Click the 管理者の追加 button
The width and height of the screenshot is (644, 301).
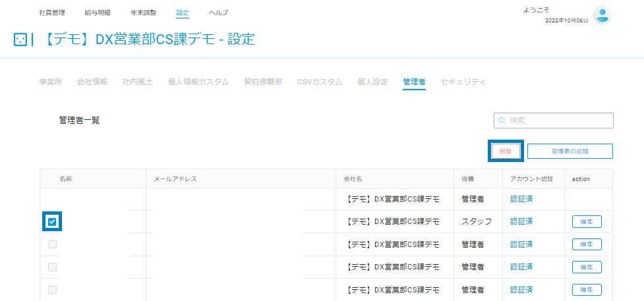(x=570, y=151)
